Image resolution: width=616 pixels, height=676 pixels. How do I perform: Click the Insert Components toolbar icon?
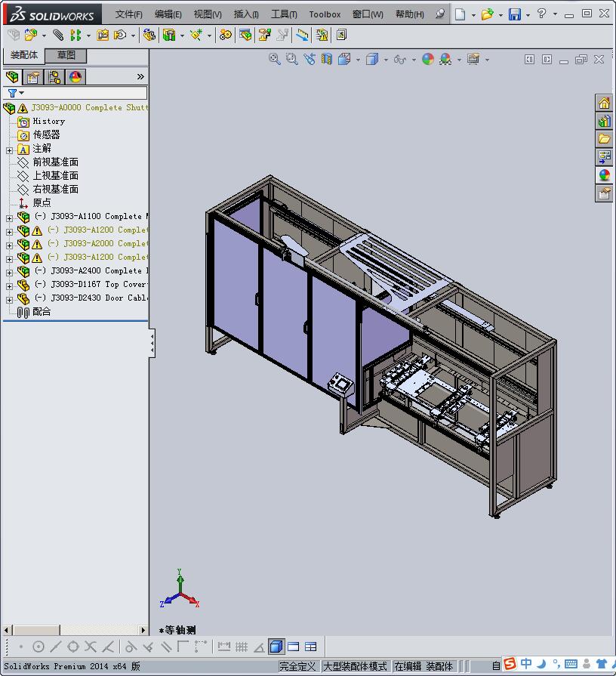tap(31, 35)
